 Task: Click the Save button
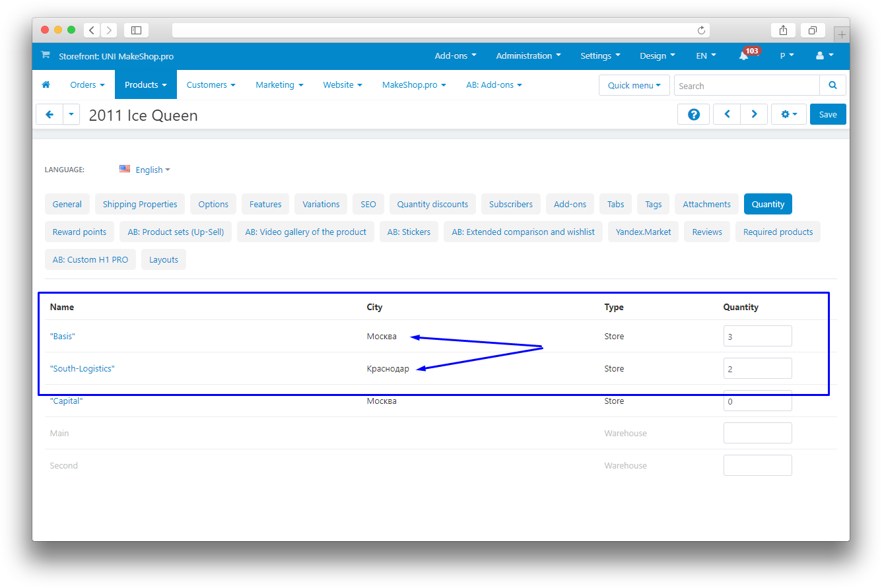click(827, 114)
